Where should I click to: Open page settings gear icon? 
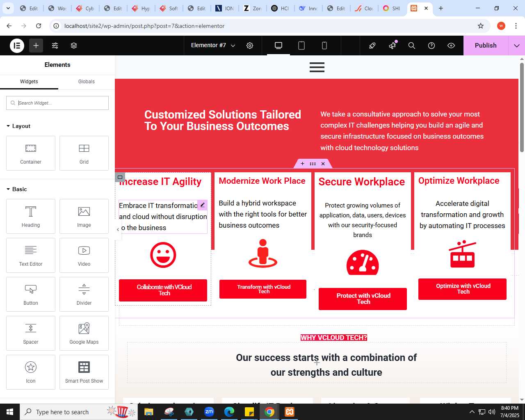click(250, 46)
